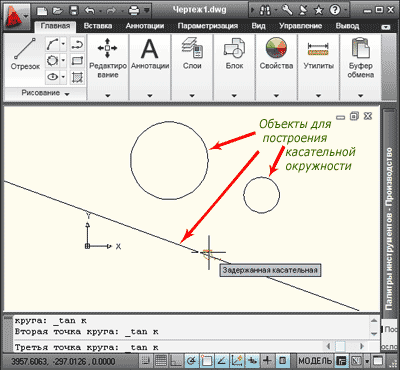Open the Буфер обмена clipboard panel
400x370 pixels.
[361, 57]
